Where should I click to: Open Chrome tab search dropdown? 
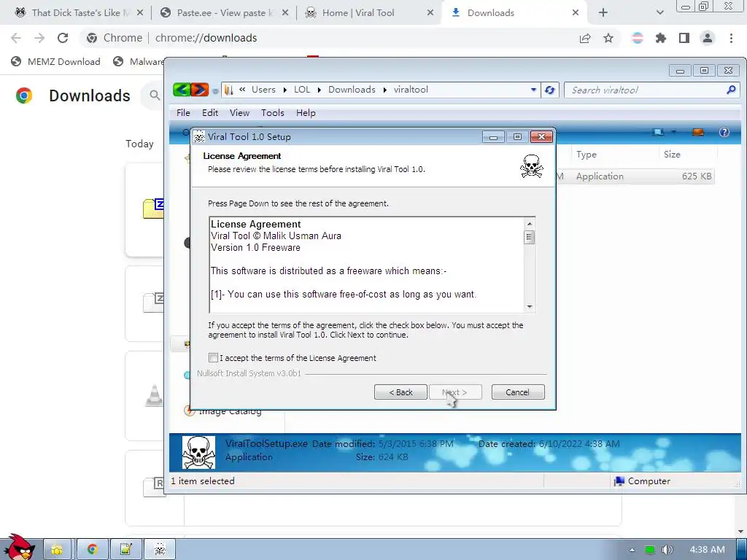tap(659, 13)
